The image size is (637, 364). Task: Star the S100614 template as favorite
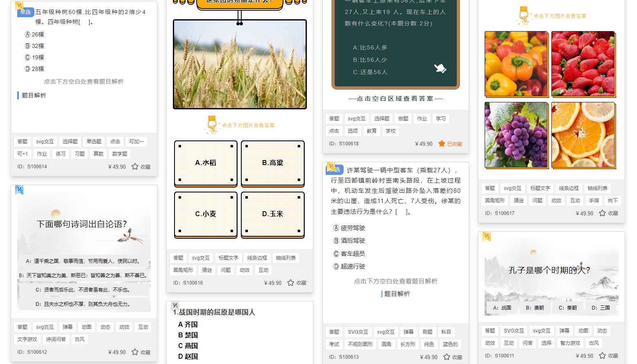(134, 166)
